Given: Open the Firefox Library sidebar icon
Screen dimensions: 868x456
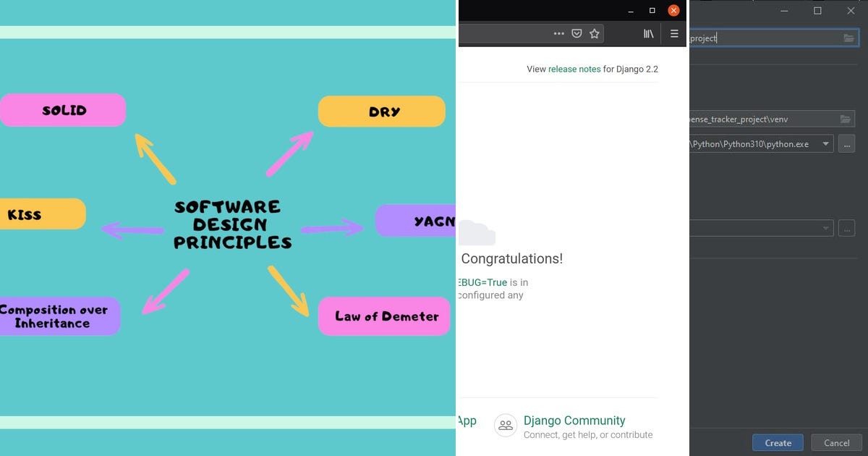Looking at the screenshot, I should (648, 33).
